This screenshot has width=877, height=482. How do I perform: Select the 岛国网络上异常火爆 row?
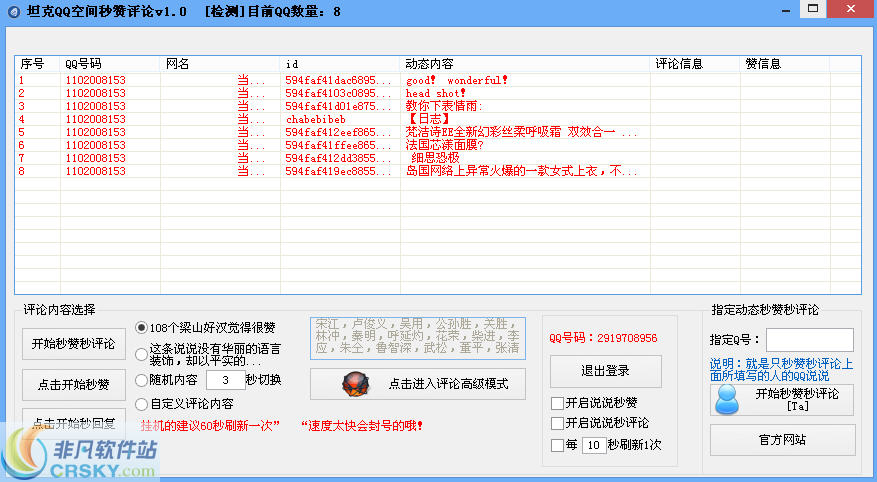438,171
